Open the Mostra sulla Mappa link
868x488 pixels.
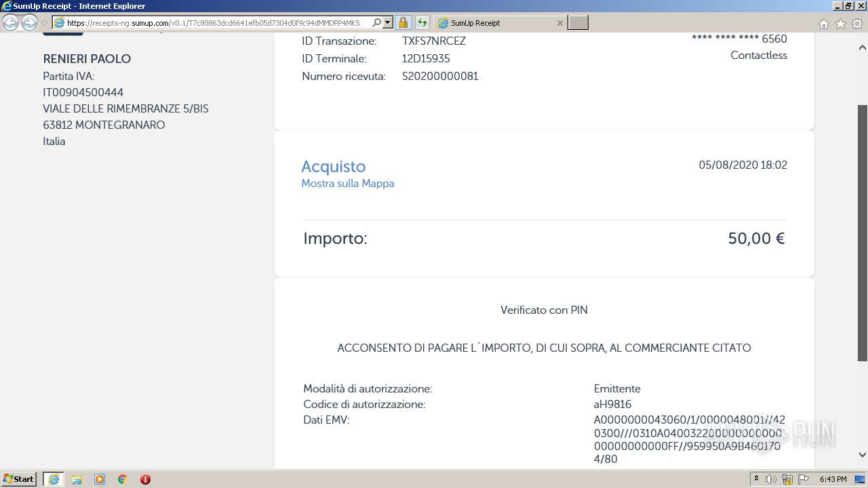[x=347, y=184]
